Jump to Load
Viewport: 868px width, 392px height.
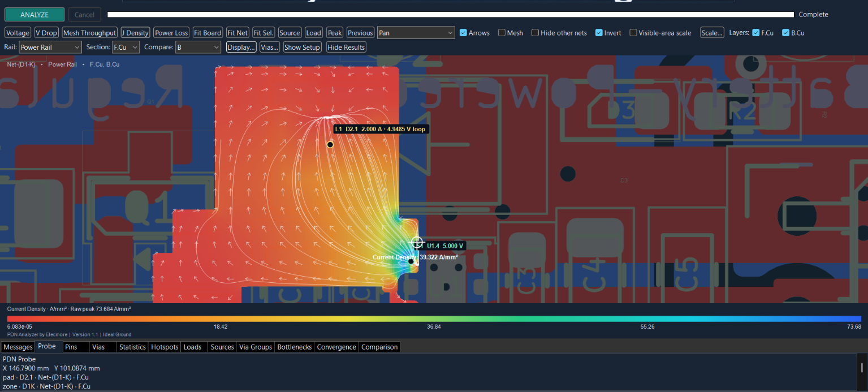pyautogui.click(x=314, y=33)
